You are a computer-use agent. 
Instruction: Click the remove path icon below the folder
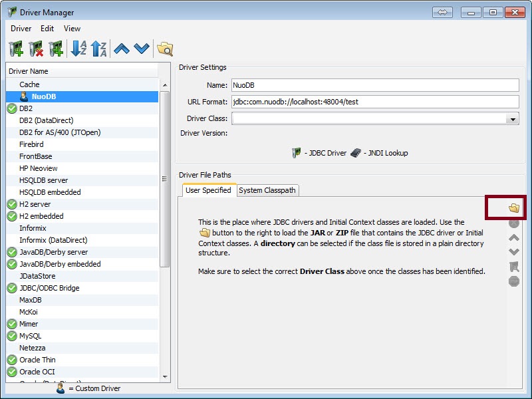click(x=514, y=223)
